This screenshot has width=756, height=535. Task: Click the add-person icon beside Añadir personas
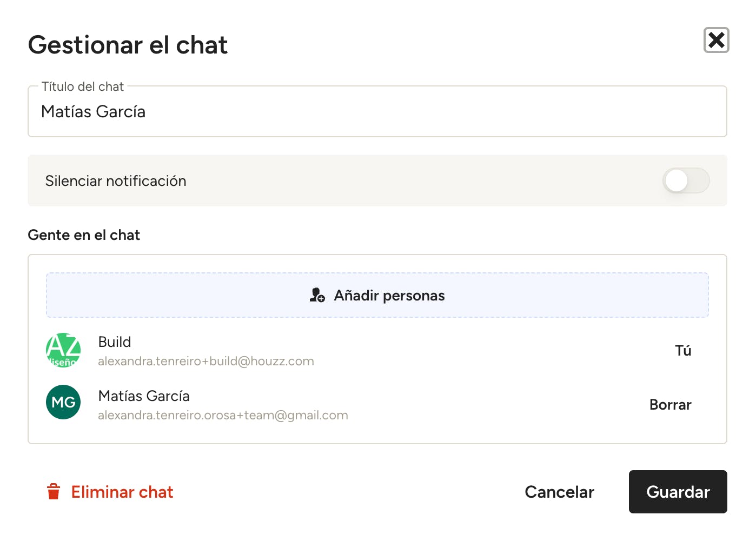[x=317, y=295]
